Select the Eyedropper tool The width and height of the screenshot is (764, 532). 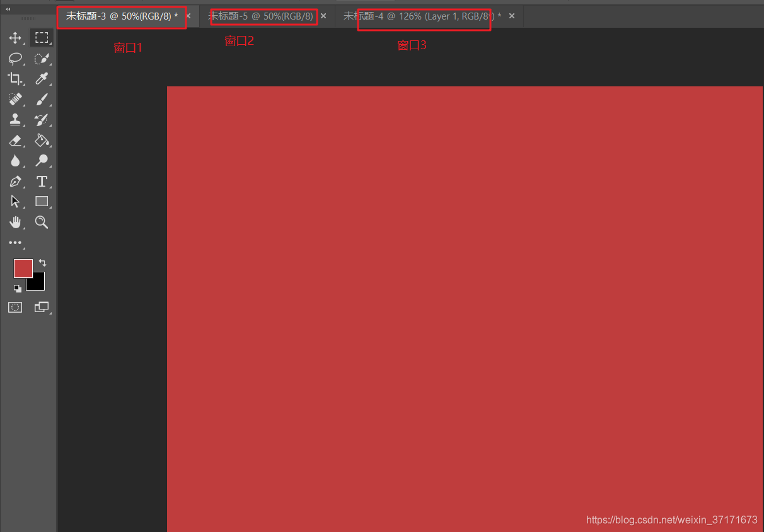pyautogui.click(x=42, y=79)
